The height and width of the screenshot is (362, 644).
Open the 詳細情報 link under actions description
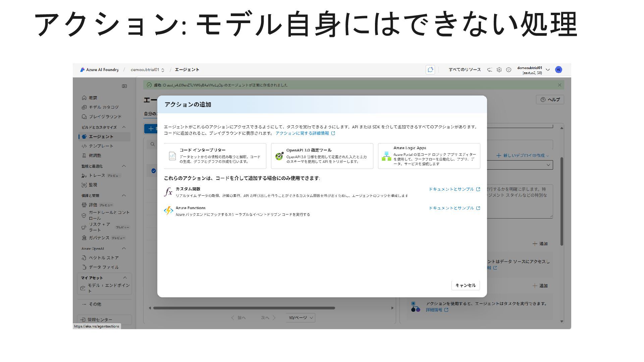(x=437, y=310)
